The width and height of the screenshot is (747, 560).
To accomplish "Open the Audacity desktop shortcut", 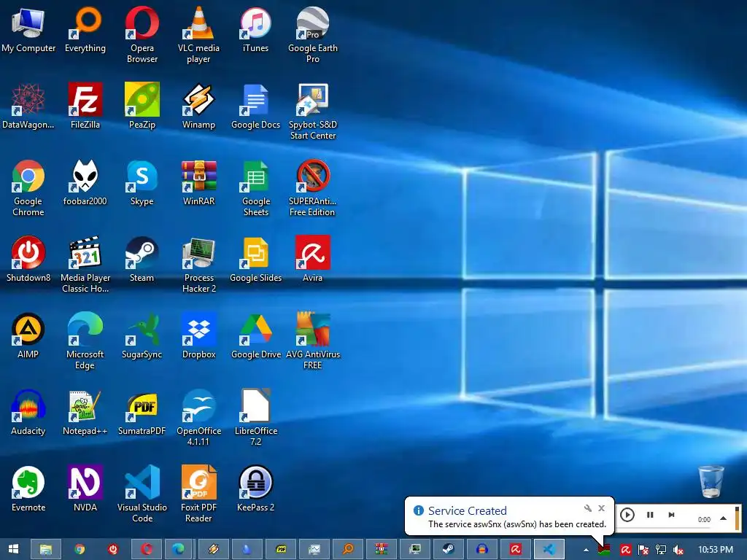I will tap(28, 413).
